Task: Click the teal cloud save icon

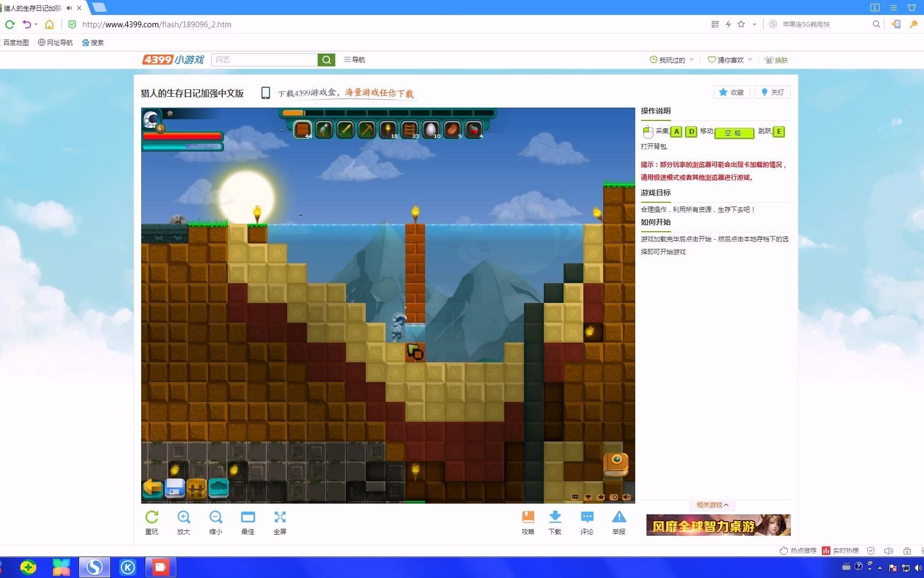Action: tap(219, 488)
